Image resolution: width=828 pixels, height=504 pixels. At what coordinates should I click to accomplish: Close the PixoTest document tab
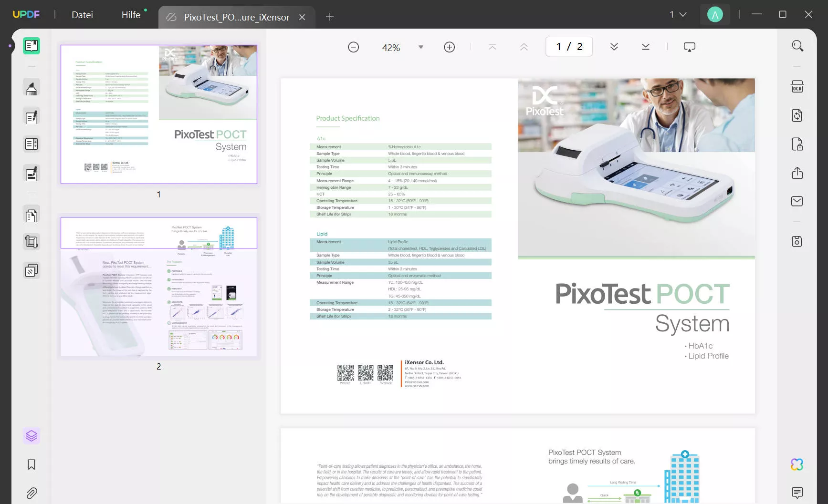point(302,17)
